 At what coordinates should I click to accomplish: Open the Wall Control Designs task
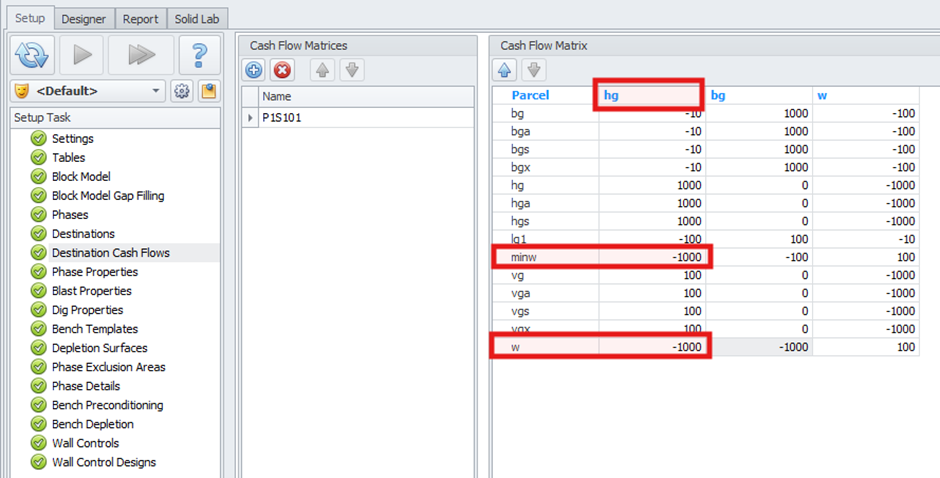(103, 462)
